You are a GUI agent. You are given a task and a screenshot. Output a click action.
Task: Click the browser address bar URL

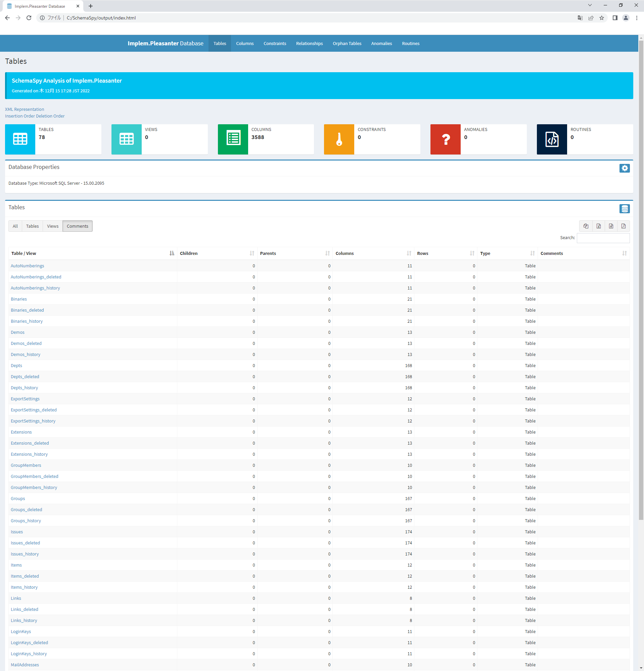tap(101, 18)
